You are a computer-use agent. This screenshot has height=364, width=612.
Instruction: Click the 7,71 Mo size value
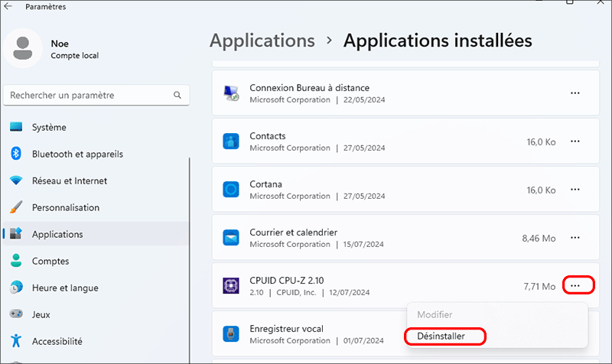[539, 286]
